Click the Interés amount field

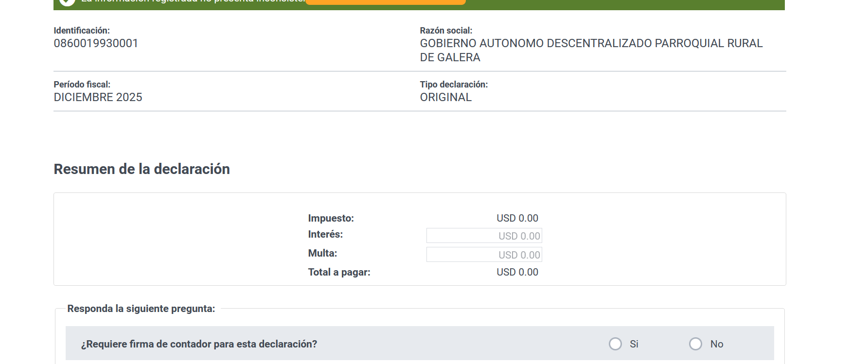click(x=484, y=236)
